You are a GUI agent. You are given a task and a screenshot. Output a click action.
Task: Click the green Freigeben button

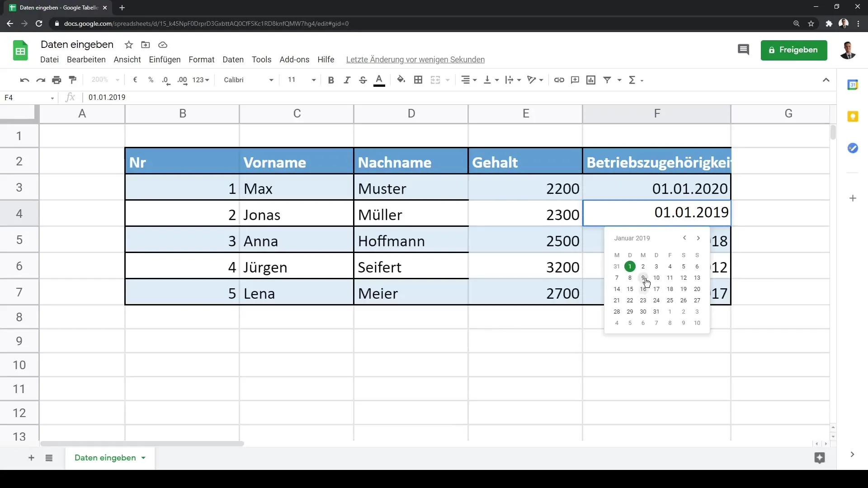[793, 50]
